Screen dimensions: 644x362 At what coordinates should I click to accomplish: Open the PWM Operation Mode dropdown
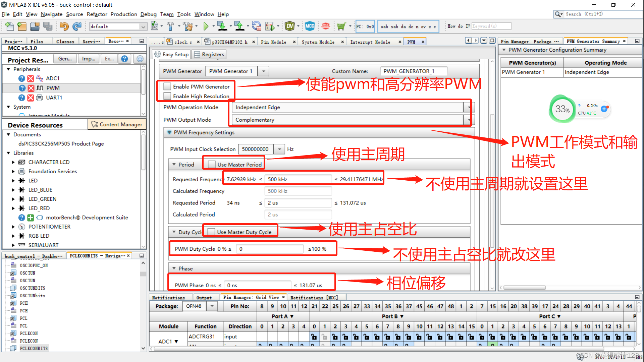click(x=469, y=107)
